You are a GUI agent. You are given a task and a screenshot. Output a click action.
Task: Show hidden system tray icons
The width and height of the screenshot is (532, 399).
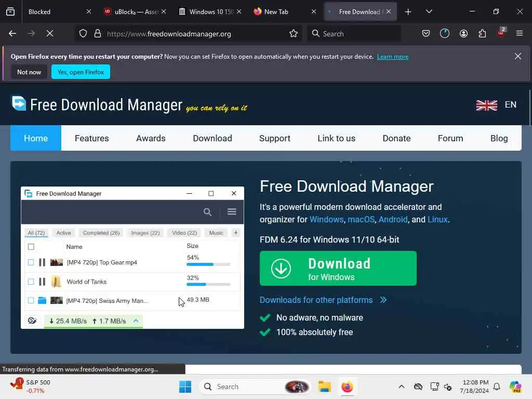coord(402,387)
